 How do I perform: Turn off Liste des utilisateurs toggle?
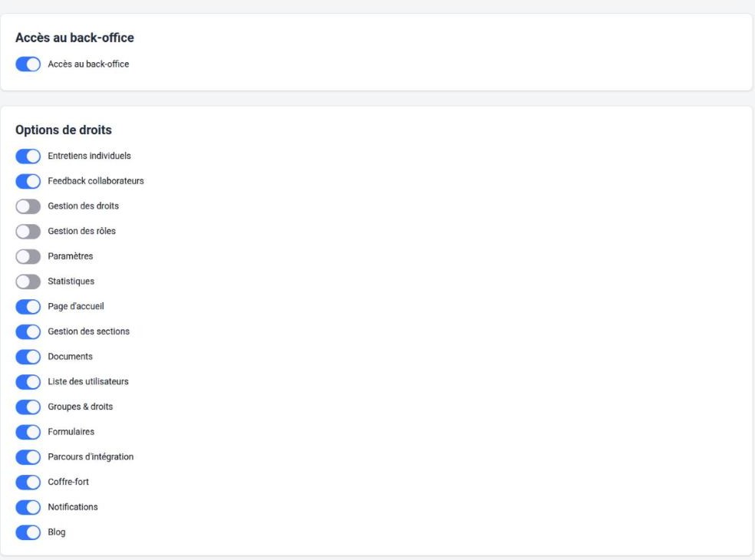pos(28,381)
